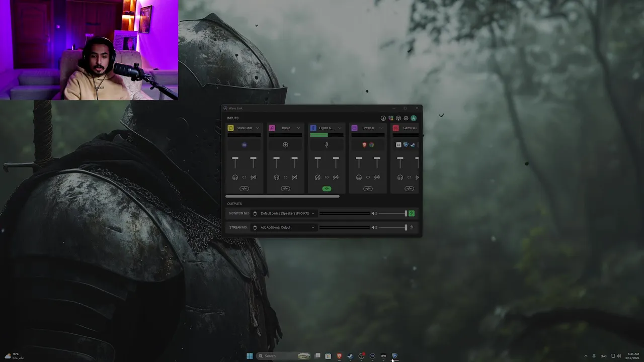
Task: Toggle Browser stream mix mute
Action: (x=377, y=177)
